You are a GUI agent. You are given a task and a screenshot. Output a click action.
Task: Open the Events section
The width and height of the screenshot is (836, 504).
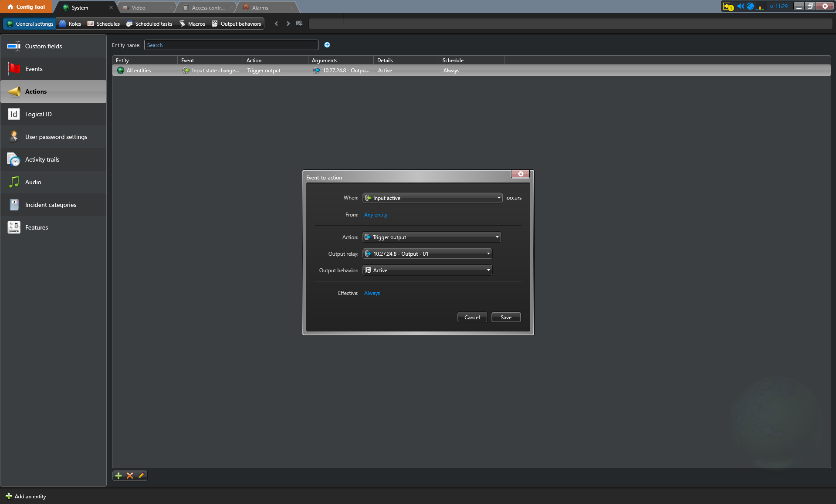[x=34, y=69]
